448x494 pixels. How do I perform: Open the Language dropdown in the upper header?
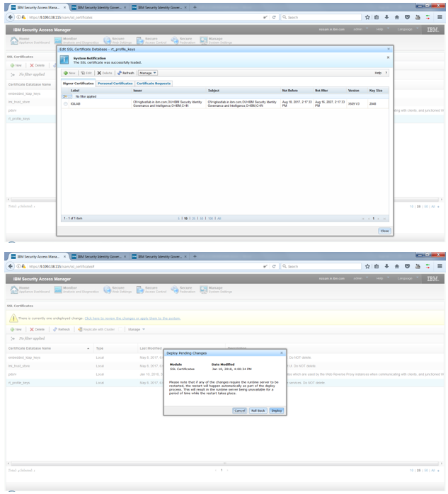tap(408, 29)
